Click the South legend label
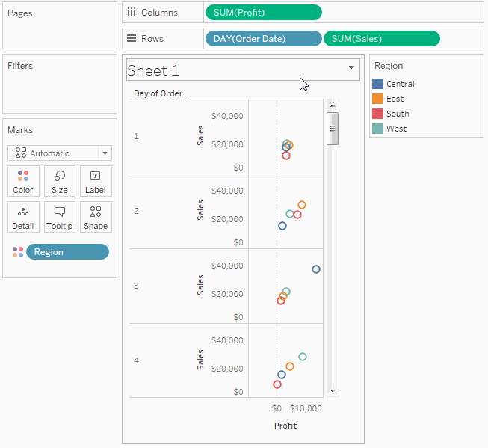This screenshot has height=448, width=488. [398, 114]
